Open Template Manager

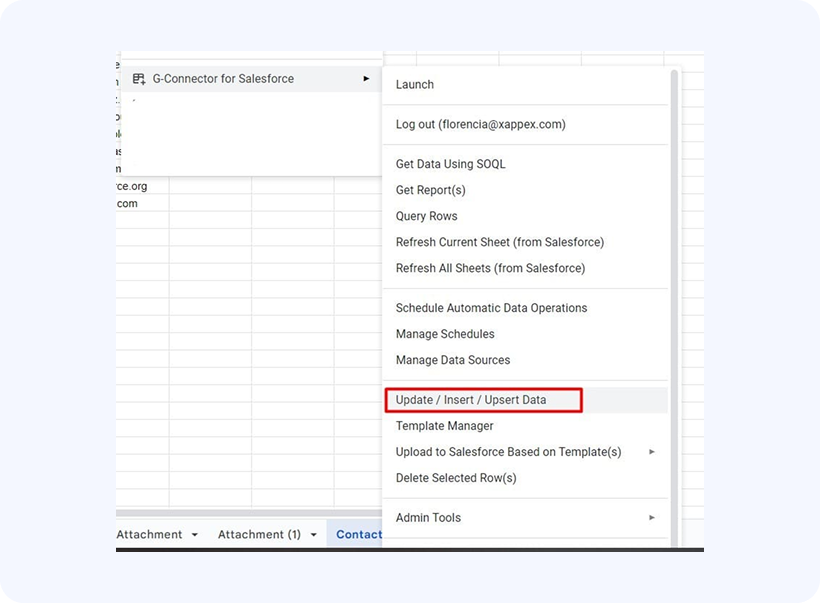tap(444, 426)
